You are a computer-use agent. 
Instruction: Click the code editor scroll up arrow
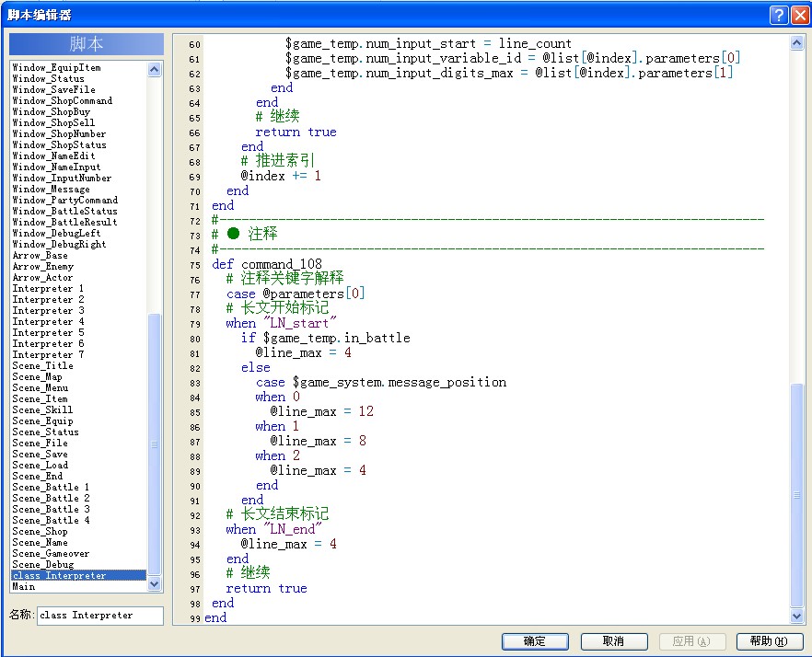(x=797, y=43)
